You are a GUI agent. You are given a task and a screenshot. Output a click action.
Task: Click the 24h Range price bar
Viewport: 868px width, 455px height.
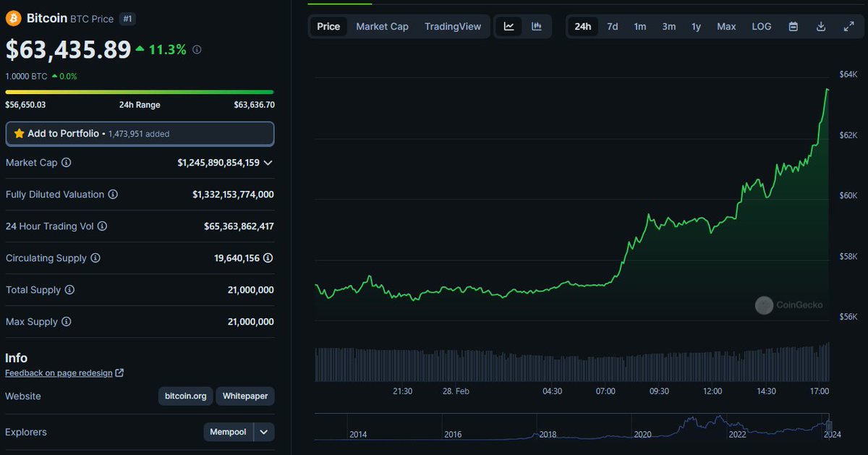140,92
